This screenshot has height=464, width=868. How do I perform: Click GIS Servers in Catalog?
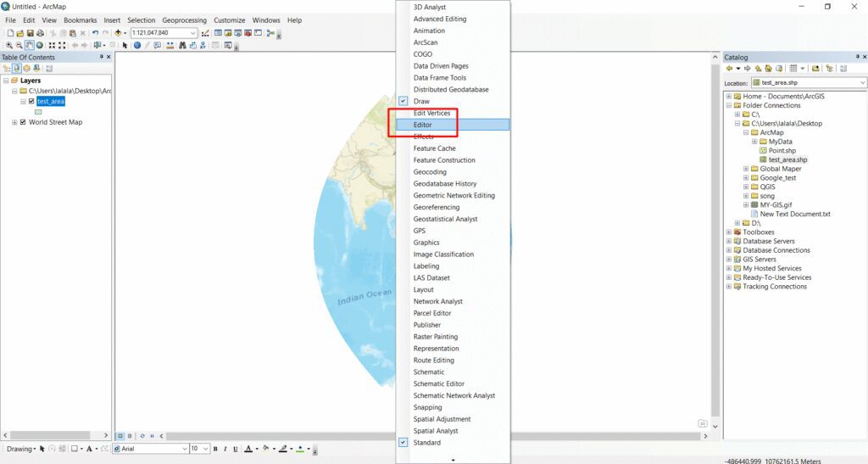click(x=759, y=259)
